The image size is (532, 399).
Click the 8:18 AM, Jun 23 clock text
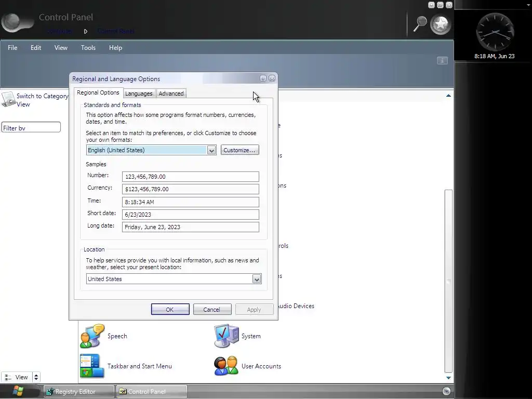tap(495, 56)
